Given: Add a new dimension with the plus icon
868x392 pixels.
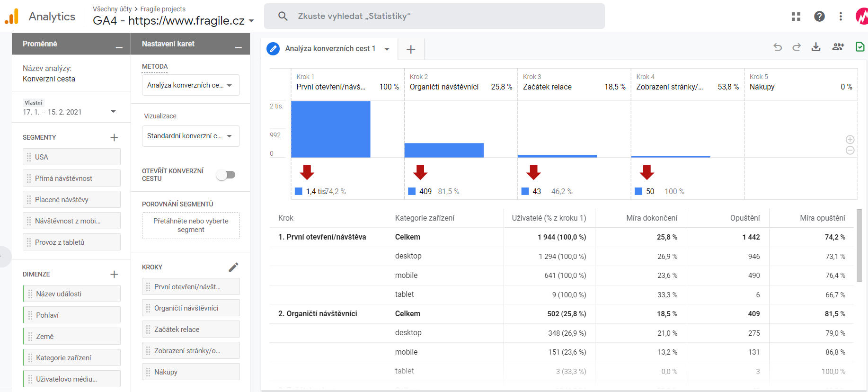Looking at the screenshot, I should tap(114, 274).
